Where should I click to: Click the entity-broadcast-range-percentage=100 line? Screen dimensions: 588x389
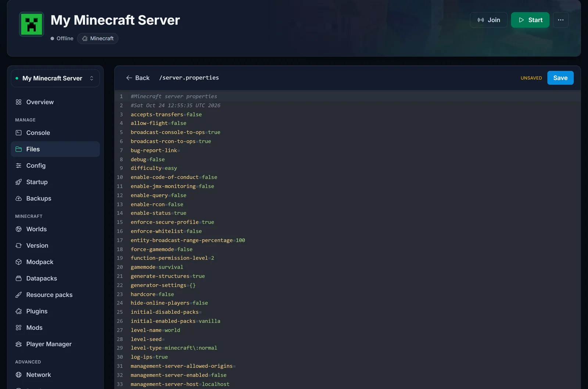[x=188, y=240]
